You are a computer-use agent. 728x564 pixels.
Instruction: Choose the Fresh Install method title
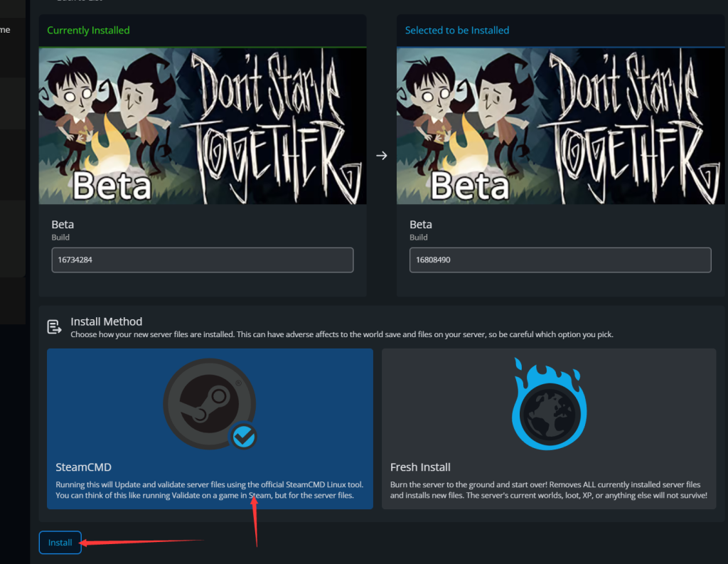tap(420, 467)
